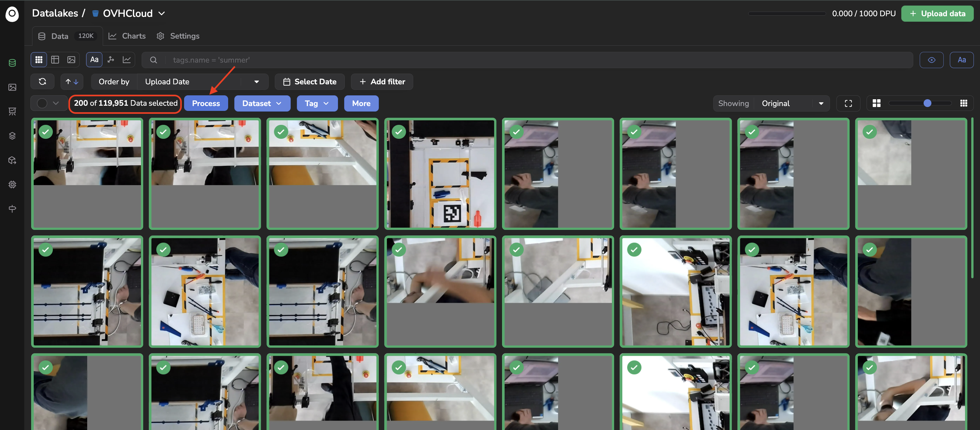Click the vertical scrollbar of the grid
Screen dimensions: 980x430
972,198
